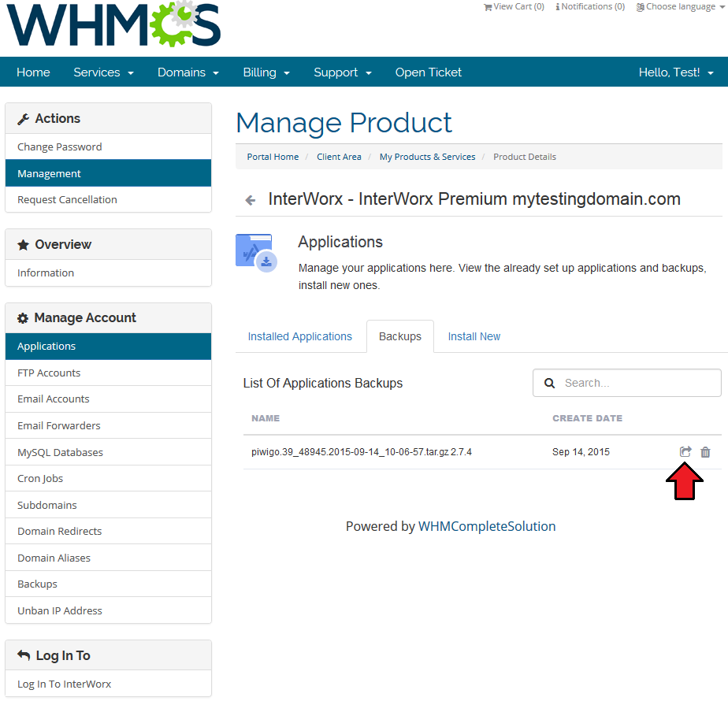Focus the backups Search field
This screenshot has height=701, width=728.
point(627,383)
